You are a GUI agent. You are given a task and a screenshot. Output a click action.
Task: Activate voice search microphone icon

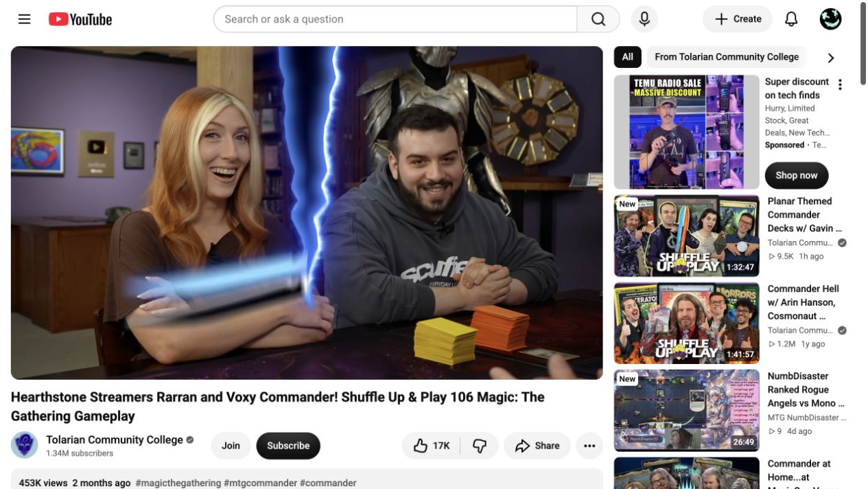[644, 19]
